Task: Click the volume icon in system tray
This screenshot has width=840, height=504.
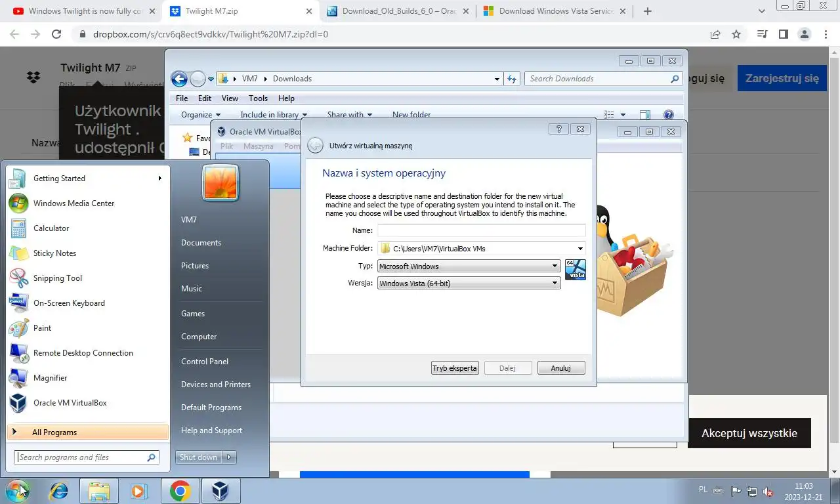Action: [766, 491]
